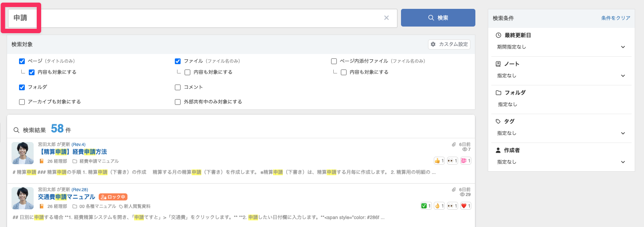Open カスタム設定 custom settings
This screenshot has height=227, width=644.
[x=449, y=44]
